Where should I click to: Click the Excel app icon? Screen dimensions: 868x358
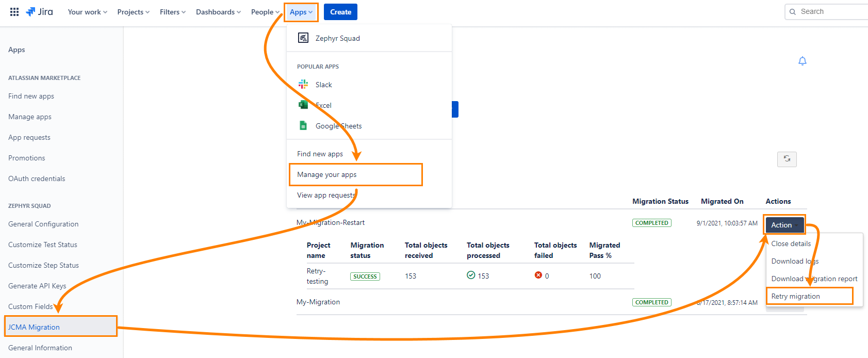[303, 105]
